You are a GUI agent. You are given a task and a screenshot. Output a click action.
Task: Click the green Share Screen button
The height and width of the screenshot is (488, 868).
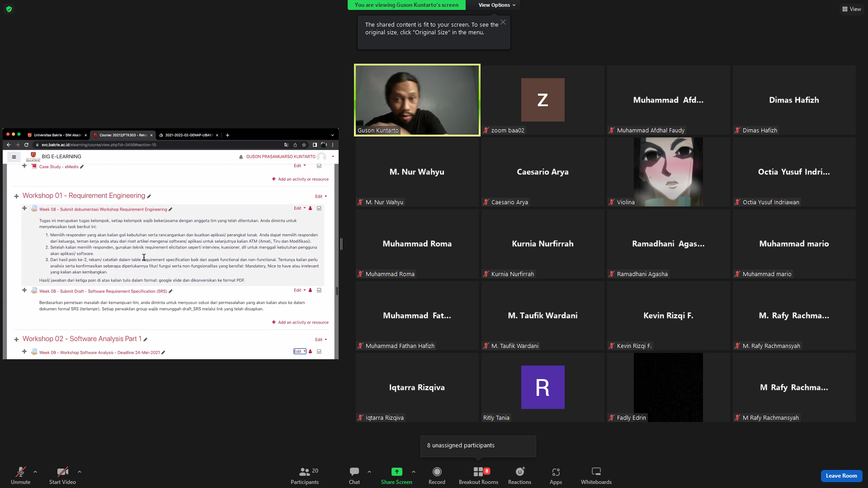(396, 475)
